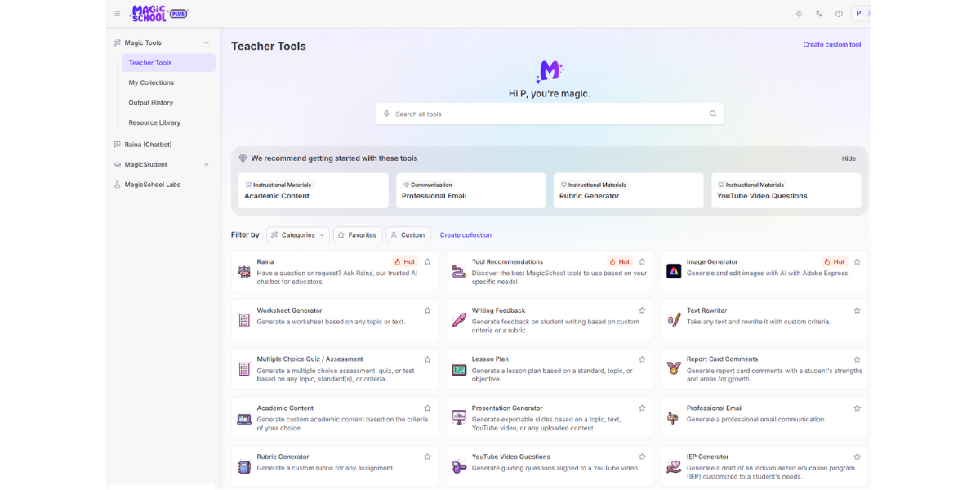Collapse the Magic Tools section

coord(207,42)
